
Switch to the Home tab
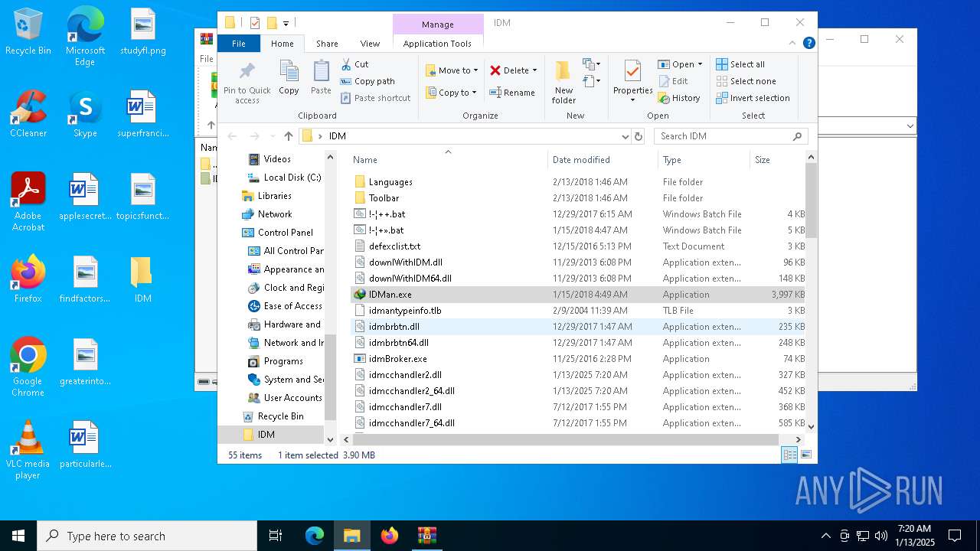282,44
